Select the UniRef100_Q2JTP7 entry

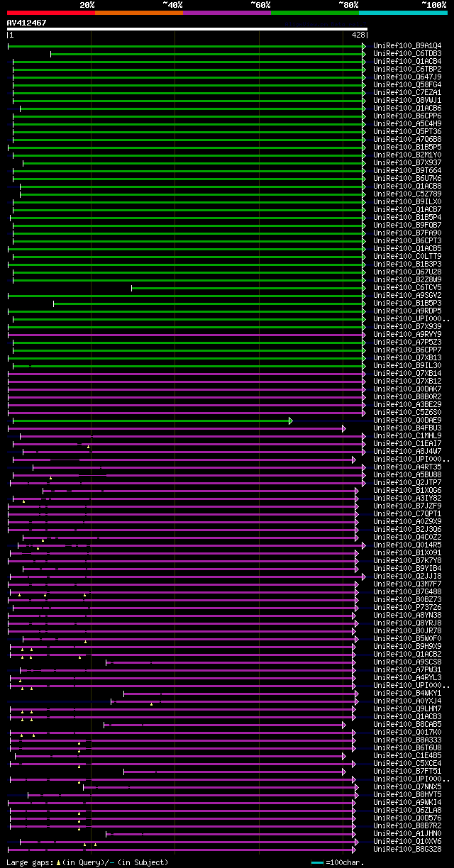[x=407, y=482]
